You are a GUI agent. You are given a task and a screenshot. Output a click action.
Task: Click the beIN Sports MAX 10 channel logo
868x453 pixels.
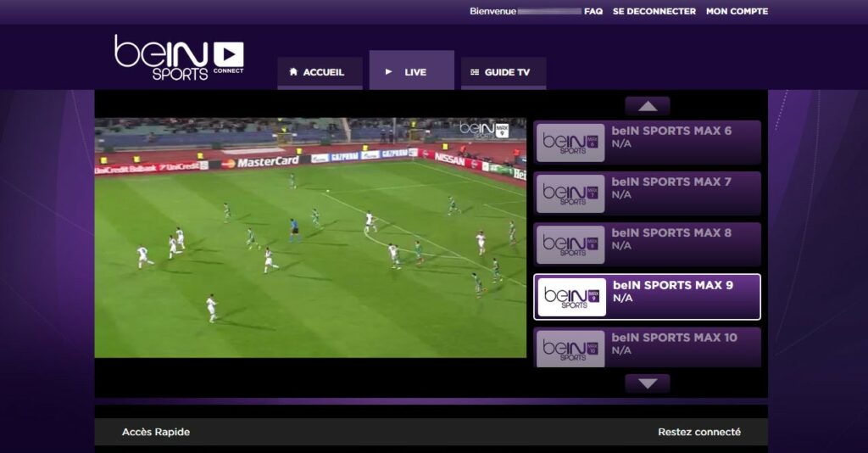click(570, 349)
